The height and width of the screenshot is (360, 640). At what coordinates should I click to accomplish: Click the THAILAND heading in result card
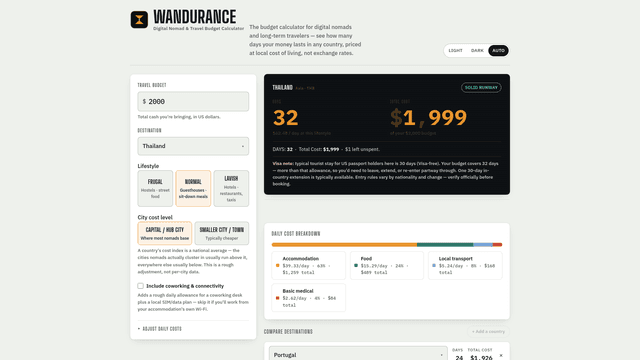(282, 87)
